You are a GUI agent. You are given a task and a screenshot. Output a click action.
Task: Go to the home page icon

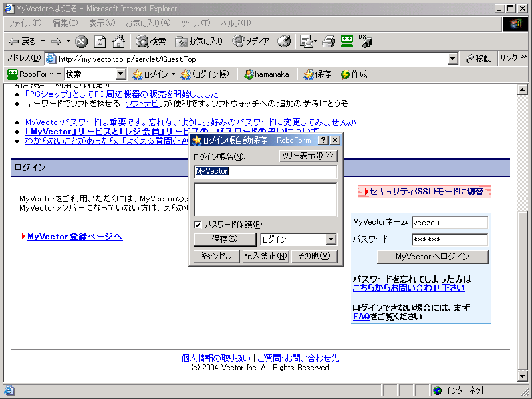coord(118,41)
